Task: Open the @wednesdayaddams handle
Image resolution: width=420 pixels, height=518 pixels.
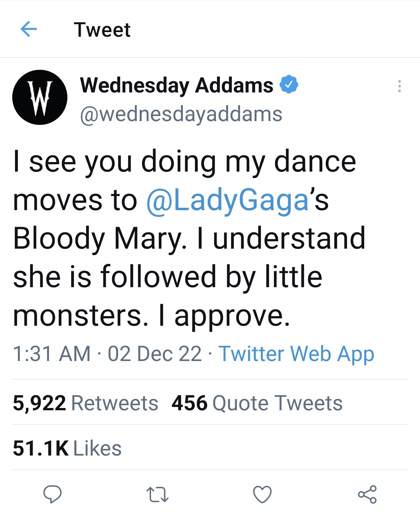Action: [x=181, y=114]
